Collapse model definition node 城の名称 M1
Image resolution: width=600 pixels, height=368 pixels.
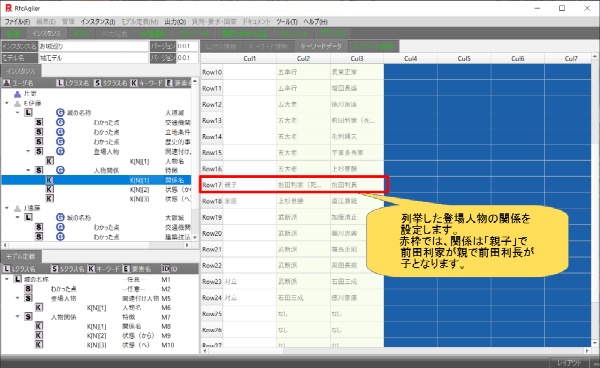tap(7, 279)
